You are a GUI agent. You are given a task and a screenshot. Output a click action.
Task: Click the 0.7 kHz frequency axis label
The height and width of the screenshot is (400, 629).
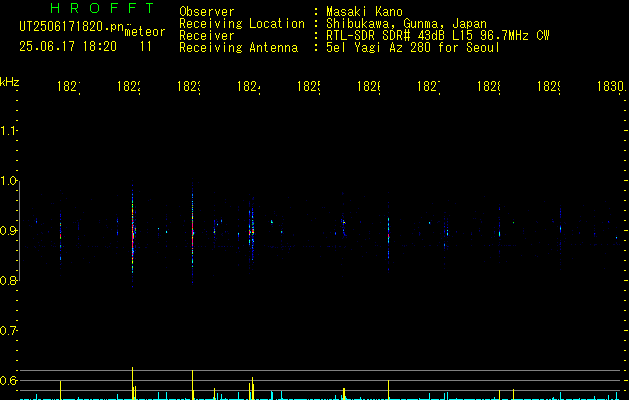(x=8, y=331)
